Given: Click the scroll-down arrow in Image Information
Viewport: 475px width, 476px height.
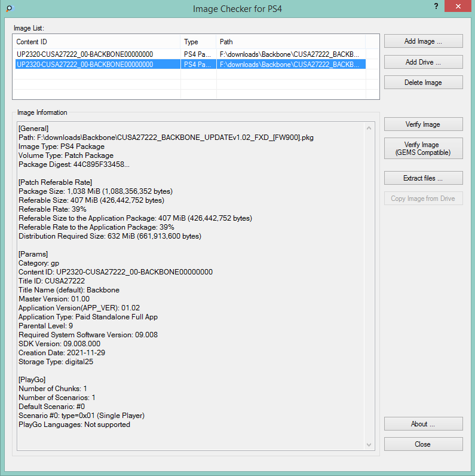Looking at the screenshot, I should (369, 445).
